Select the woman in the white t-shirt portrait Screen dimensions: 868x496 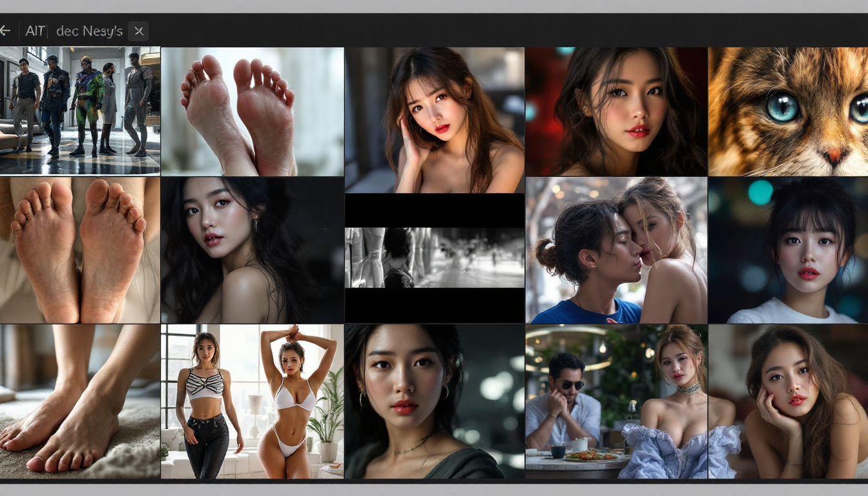coord(789,252)
